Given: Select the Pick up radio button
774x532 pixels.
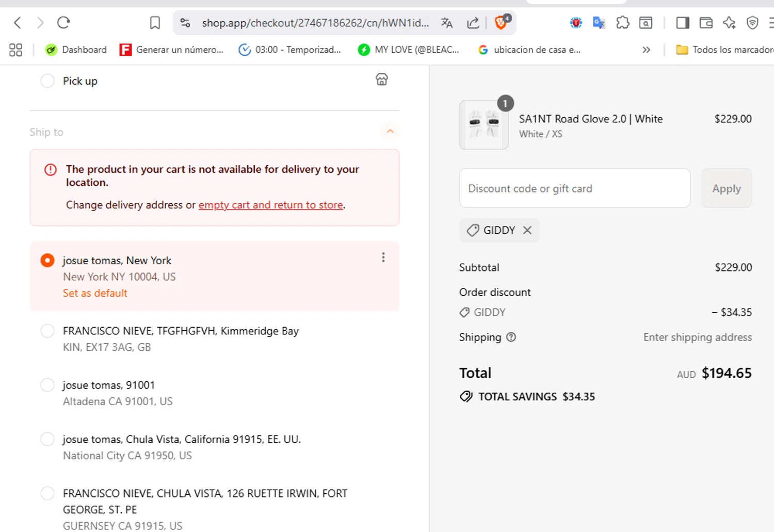Looking at the screenshot, I should point(47,81).
